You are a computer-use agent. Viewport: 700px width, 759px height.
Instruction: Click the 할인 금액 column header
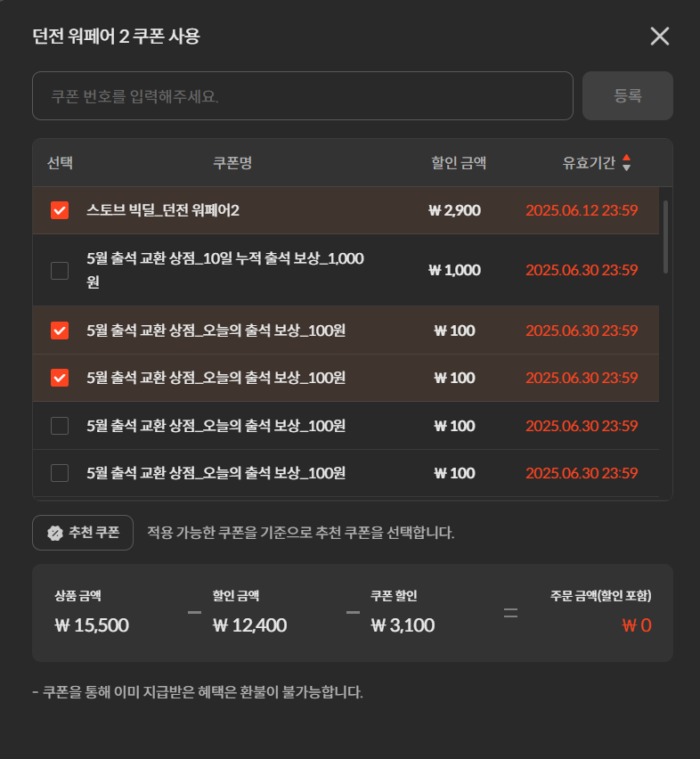[x=459, y=163]
